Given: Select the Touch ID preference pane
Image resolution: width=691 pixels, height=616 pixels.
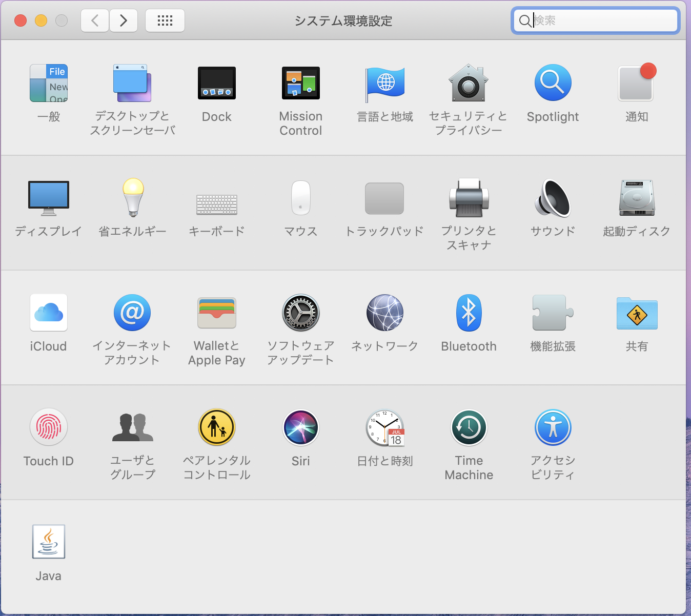Looking at the screenshot, I should [x=48, y=427].
